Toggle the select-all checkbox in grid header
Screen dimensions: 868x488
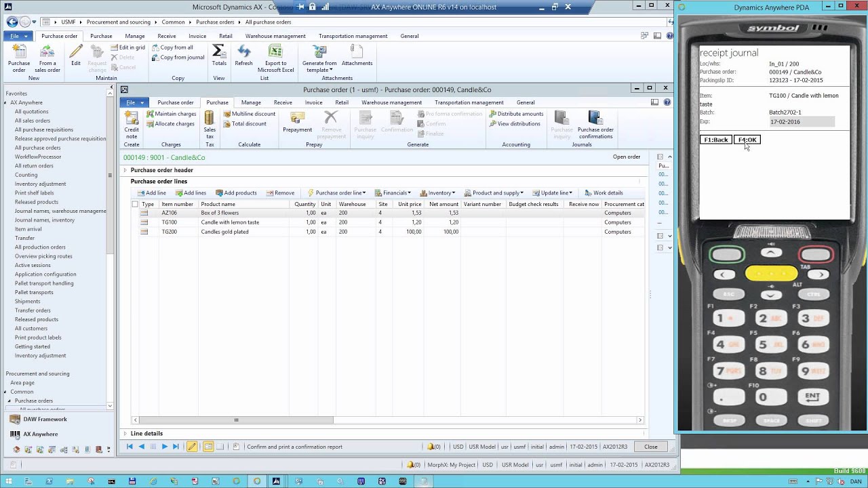[x=135, y=204]
